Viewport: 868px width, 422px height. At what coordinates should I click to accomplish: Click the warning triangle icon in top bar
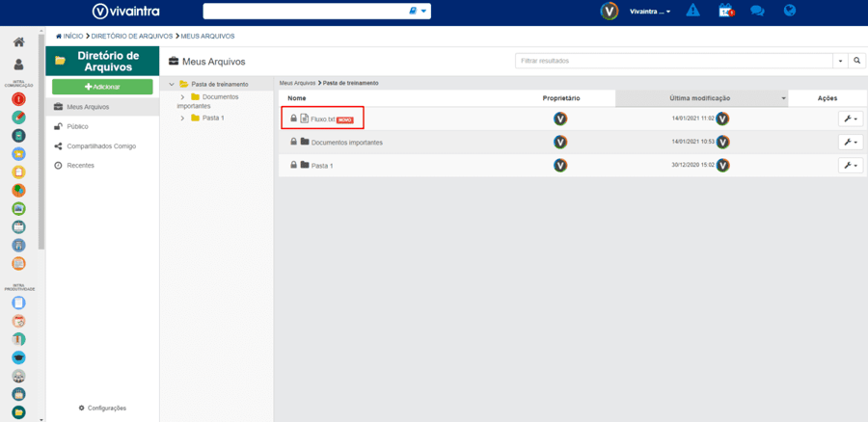tap(692, 11)
